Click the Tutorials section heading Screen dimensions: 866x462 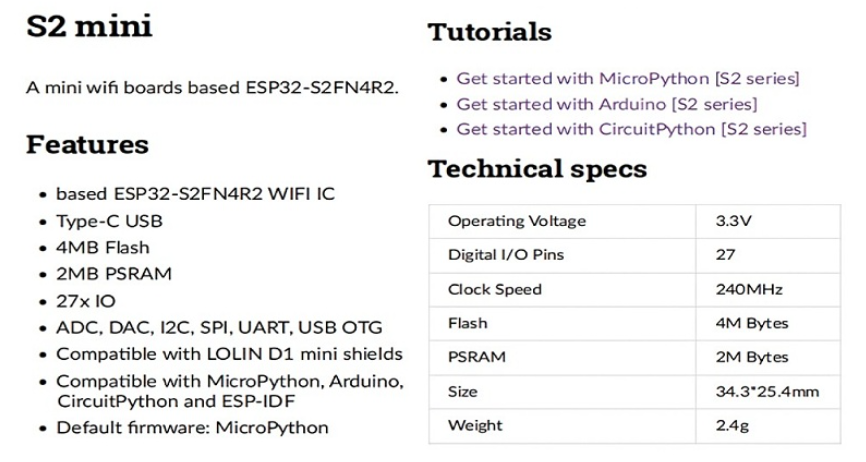[489, 31]
